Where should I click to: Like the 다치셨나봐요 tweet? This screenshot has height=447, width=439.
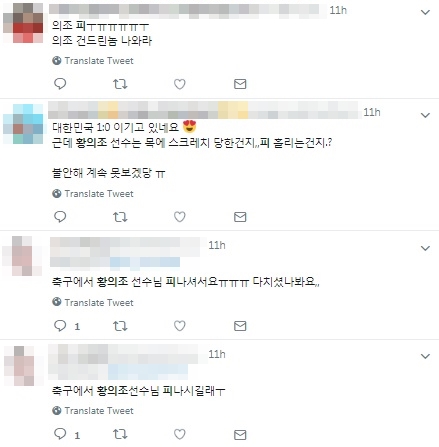pos(180,326)
